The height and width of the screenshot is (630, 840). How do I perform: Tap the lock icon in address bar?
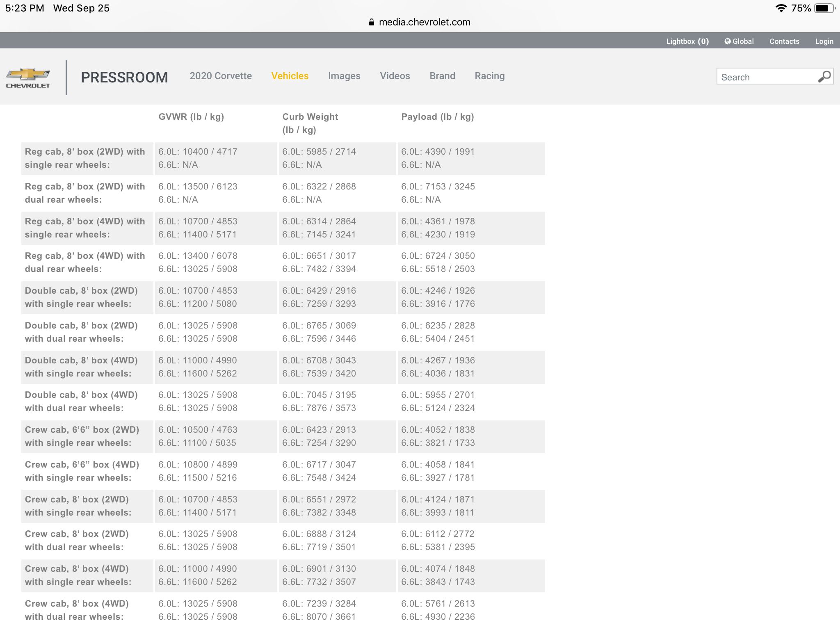coord(372,23)
